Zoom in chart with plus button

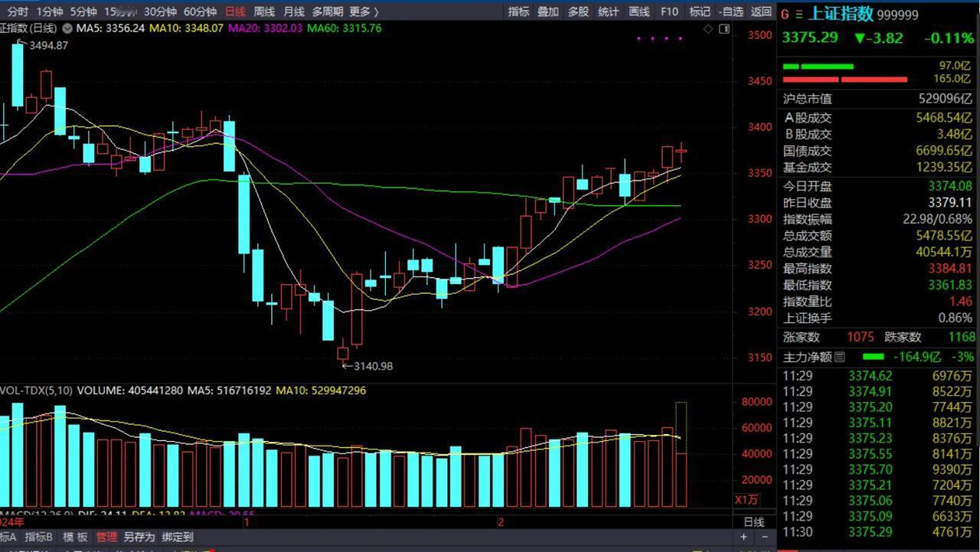[743, 537]
